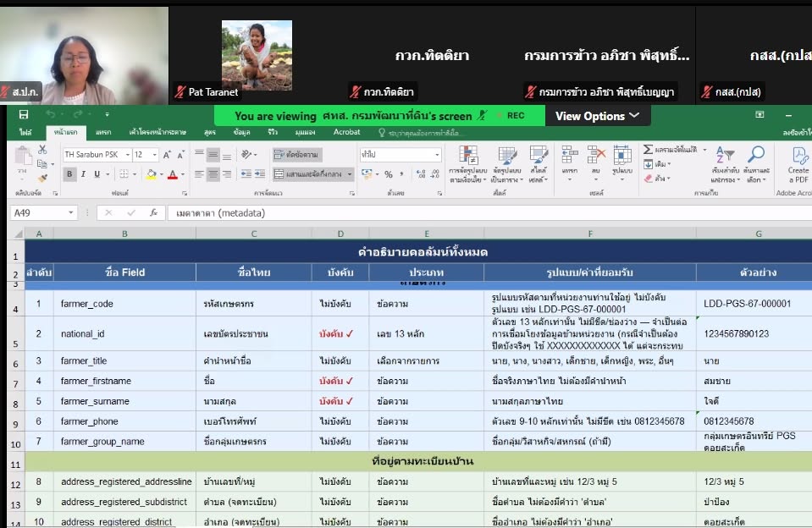Screen dimensions: 812x528
Task: Click the yellow fill color bucket
Action: (151, 174)
